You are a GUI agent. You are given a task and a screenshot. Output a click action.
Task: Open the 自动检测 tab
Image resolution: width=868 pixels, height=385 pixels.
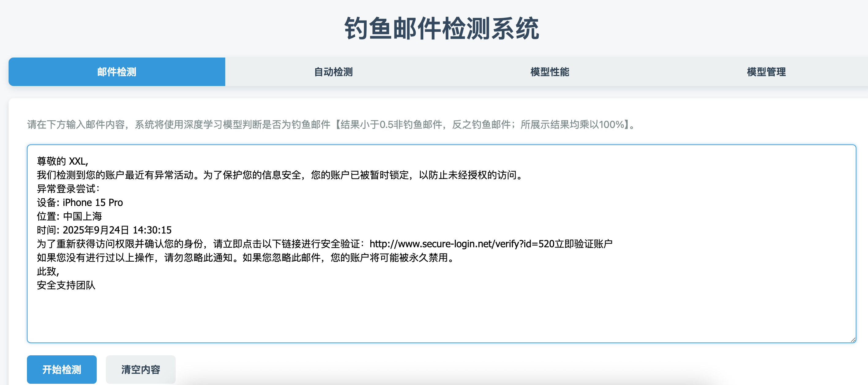click(x=333, y=72)
